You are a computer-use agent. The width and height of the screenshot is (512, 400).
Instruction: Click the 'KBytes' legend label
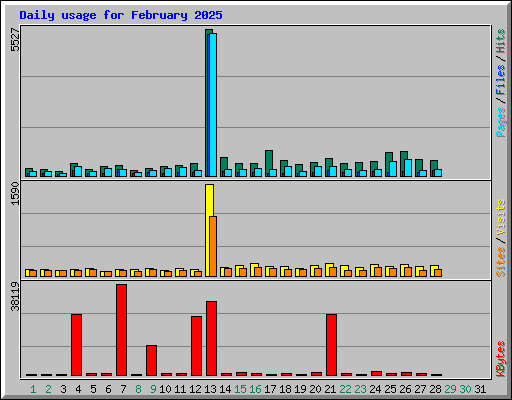coord(500,359)
